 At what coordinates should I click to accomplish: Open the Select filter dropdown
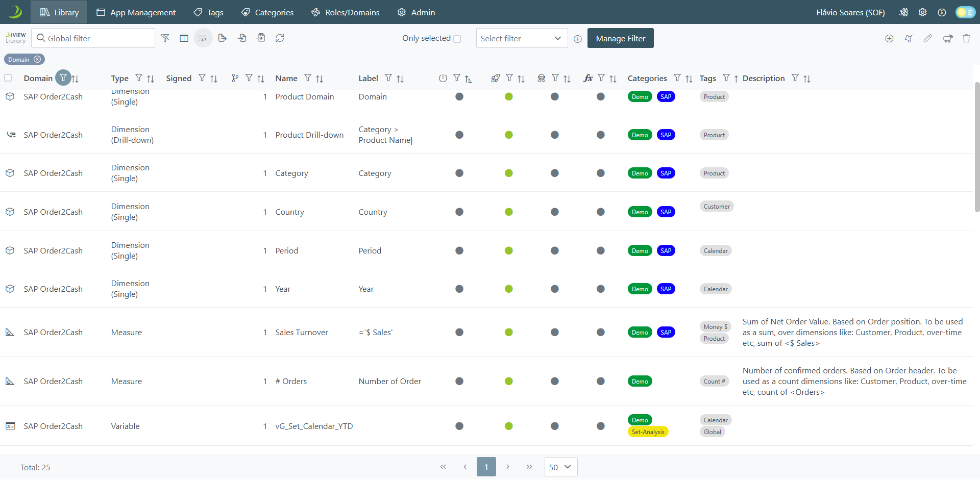tap(521, 38)
